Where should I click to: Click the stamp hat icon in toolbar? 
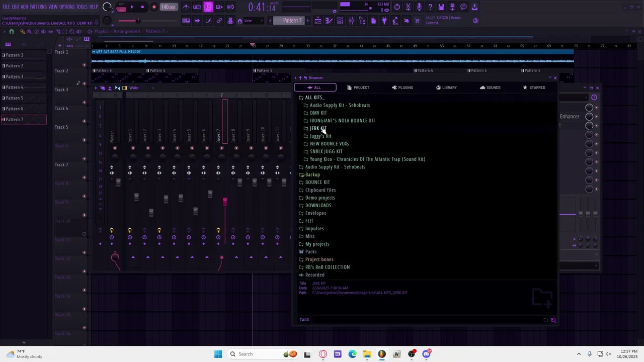[230, 21]
